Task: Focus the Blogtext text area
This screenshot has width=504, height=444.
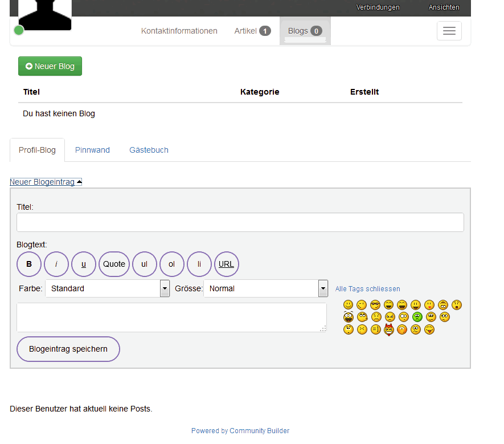Action: tap(171, 317)
